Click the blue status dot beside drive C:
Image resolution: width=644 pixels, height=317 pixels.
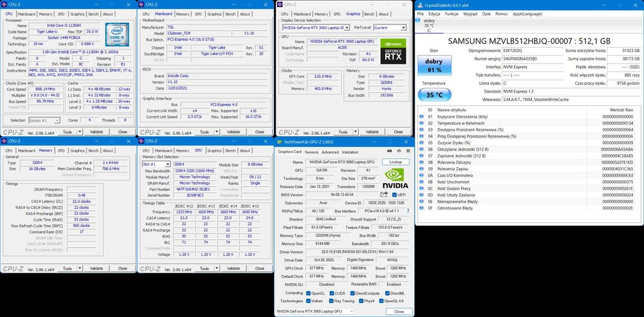point(418,20)
